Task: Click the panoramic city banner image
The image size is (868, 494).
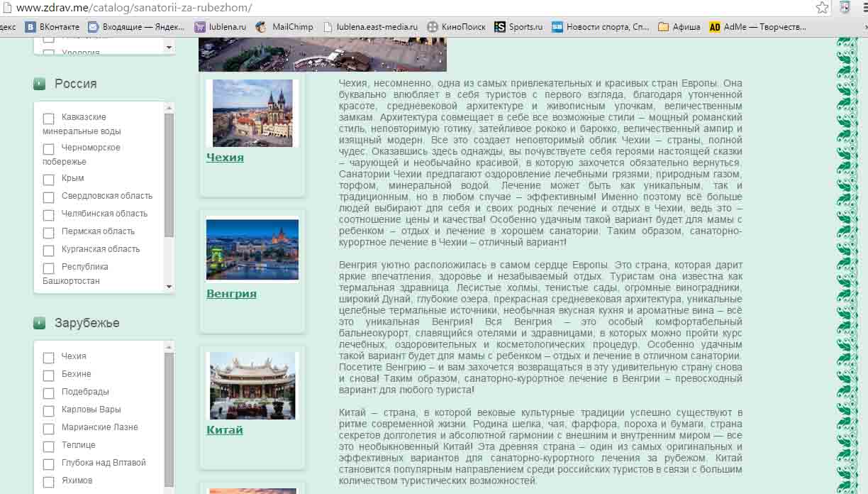Action: [x=323, y=54]
